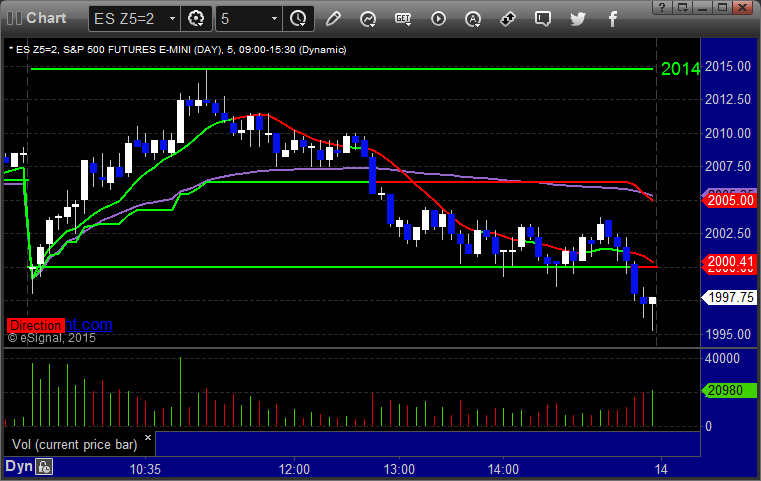This screenshot has width=761, height=481.
Task: Click the 2007.50 price axis label
Action: (728, 166)
